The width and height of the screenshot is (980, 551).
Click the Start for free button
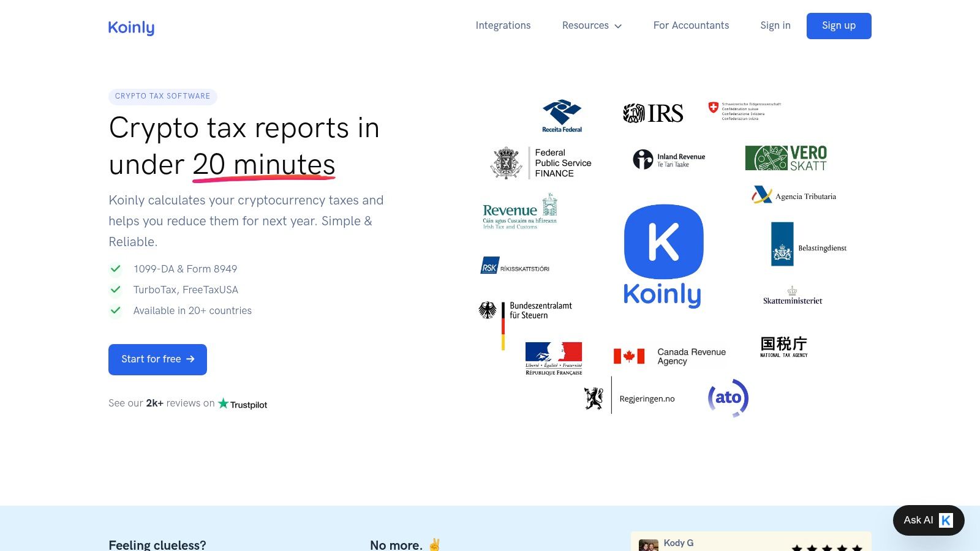tap(157, 359)
